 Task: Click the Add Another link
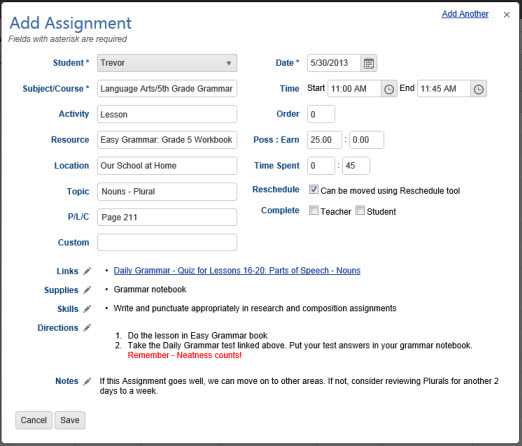tap(465, 14)
